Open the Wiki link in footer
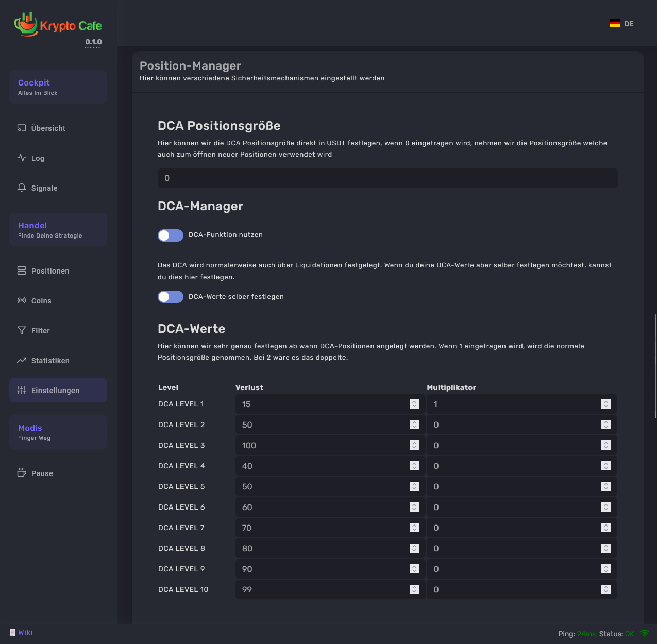The width and height of the screenshot is (657, 644). pos(25,632)
